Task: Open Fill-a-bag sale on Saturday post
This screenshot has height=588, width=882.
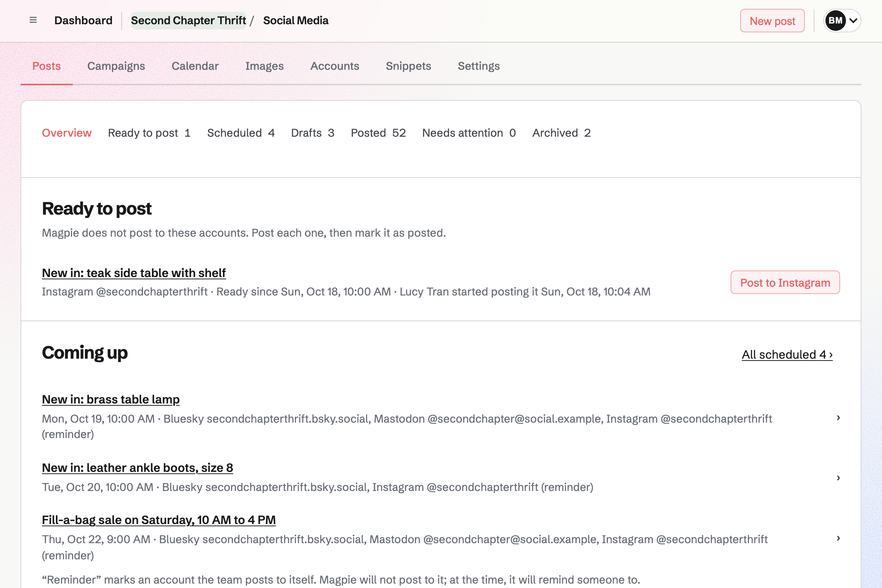Action: (159, 519)
